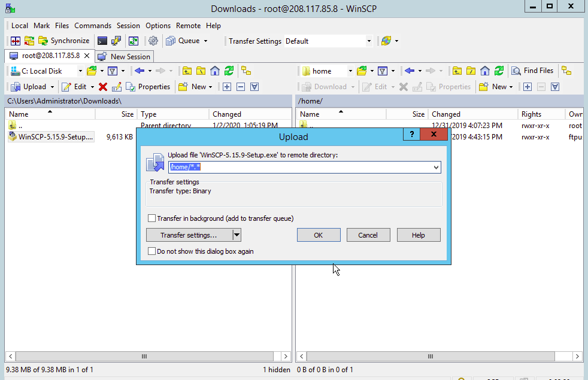The height and width of the screenshot is (380, 588).
Task: Delete selected local file with red X
Action: 103,87
